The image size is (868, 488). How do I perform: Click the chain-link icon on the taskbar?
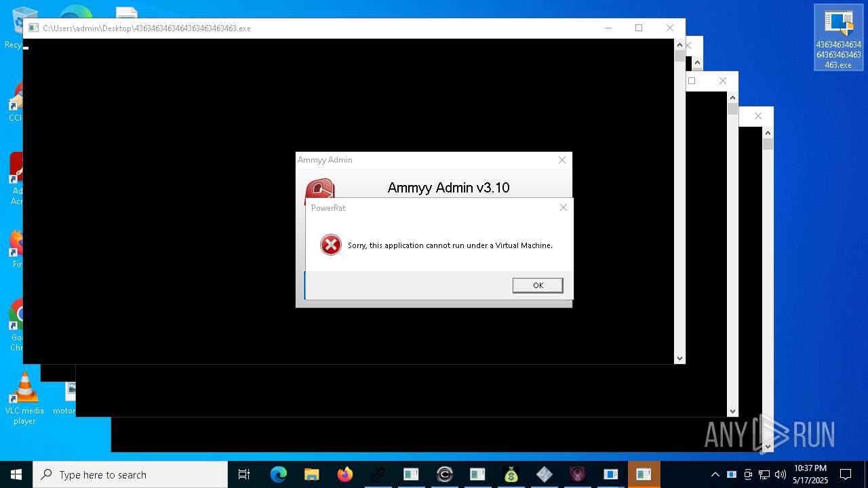click(378, 474)
